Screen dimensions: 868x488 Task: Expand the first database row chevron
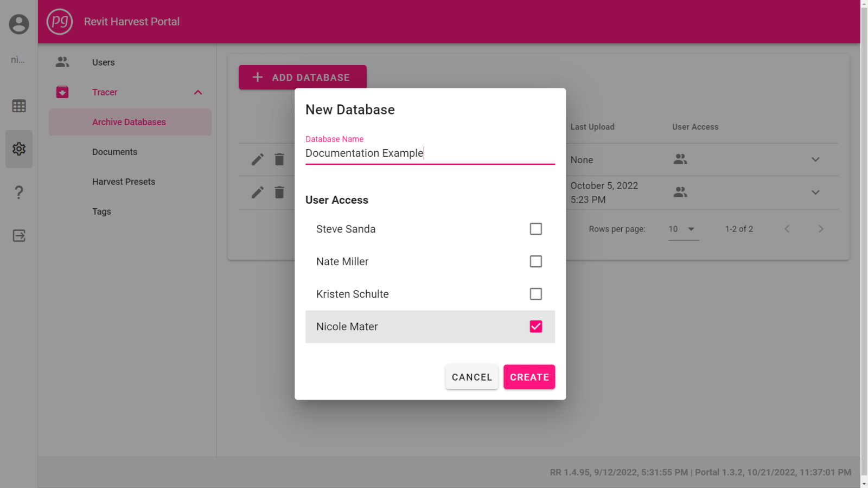815,159
